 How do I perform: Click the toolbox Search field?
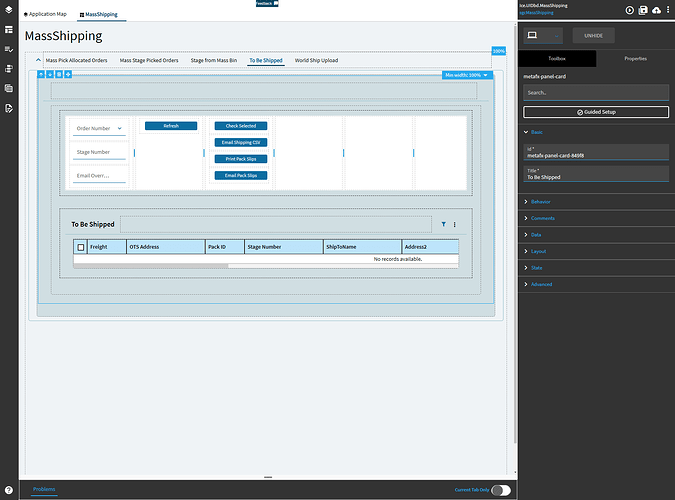pyautogui.click(x=596, y=93)
